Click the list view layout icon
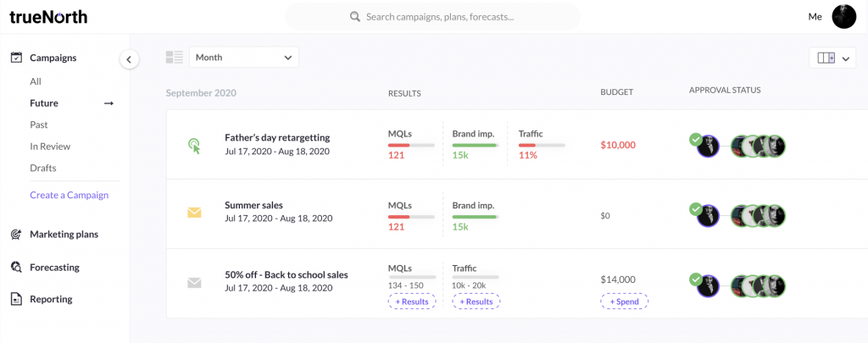The width and height of the screenshot is (868, 343). point(175,58)
